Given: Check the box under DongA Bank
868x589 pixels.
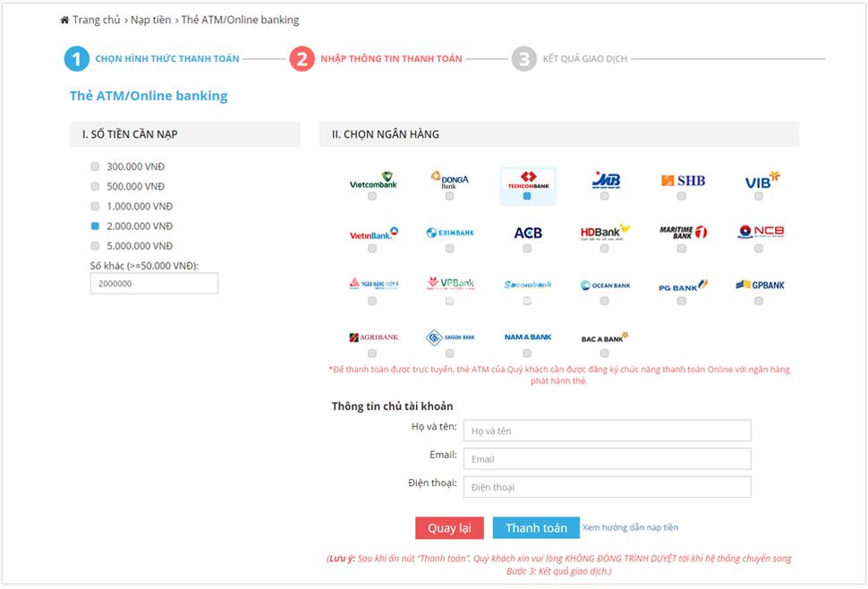Looking at the screenshot, I should click(449, 198).
